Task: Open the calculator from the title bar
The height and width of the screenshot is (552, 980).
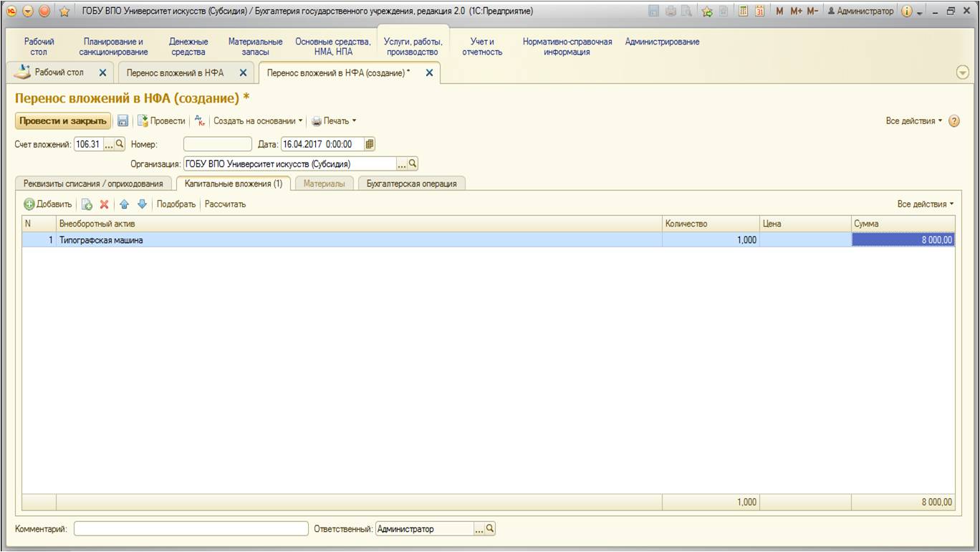Action: coord(744,11)
